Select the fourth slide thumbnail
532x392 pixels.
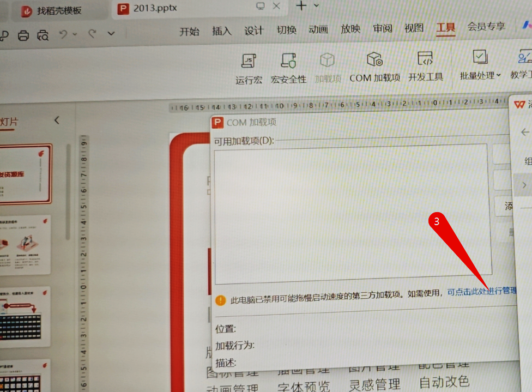(25, 376)
